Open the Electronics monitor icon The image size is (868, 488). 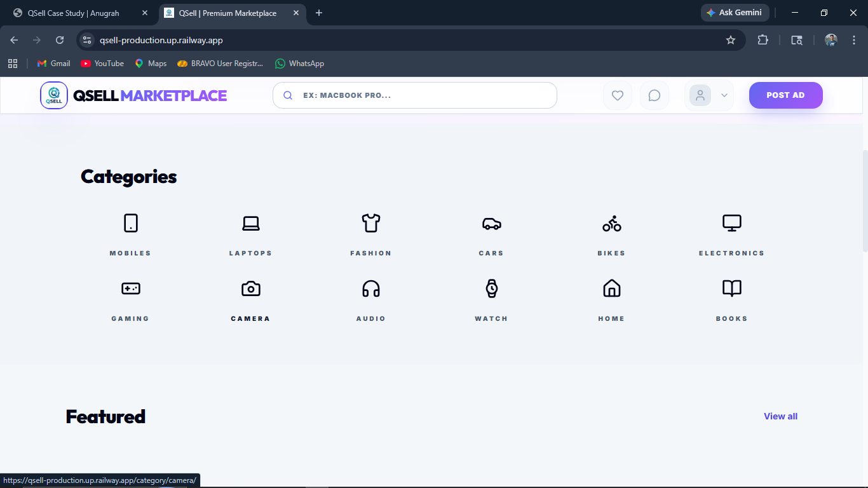732,223
